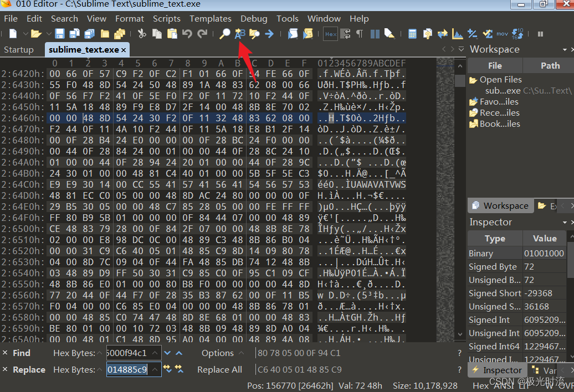Image resolution: width=574 pixels, height=392 pixels.
Task: Find next match with down arrow
Action: (167, 353)
